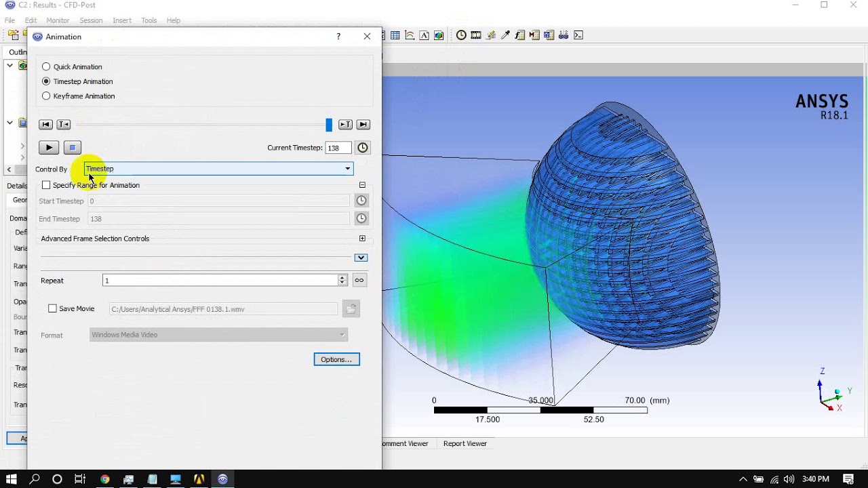Open the Format Windows Media Video dropdown
This screenshot has height=488, width=868.
pos(218,335)
